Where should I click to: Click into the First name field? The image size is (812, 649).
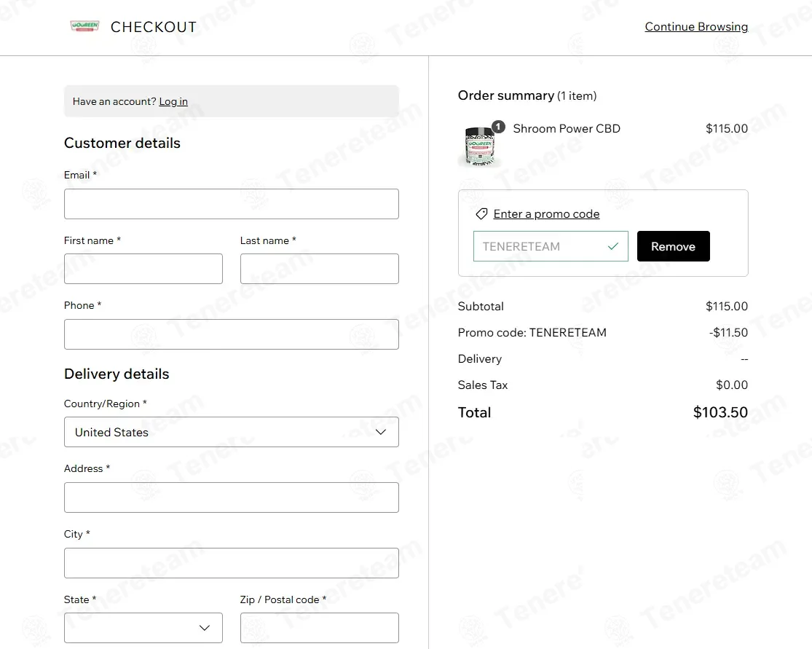(143, 269)
